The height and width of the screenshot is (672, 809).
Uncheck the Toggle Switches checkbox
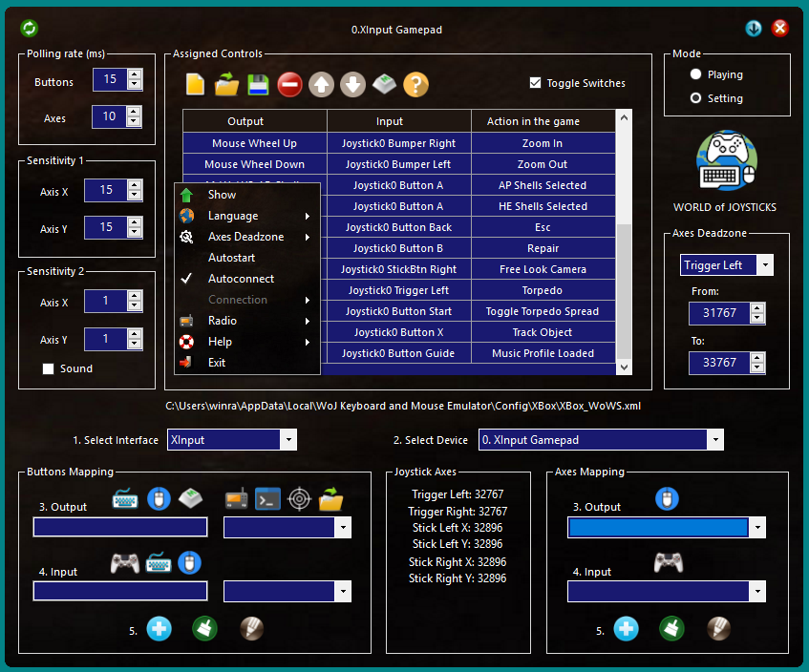pyautogui.click(x=536, y=83)
